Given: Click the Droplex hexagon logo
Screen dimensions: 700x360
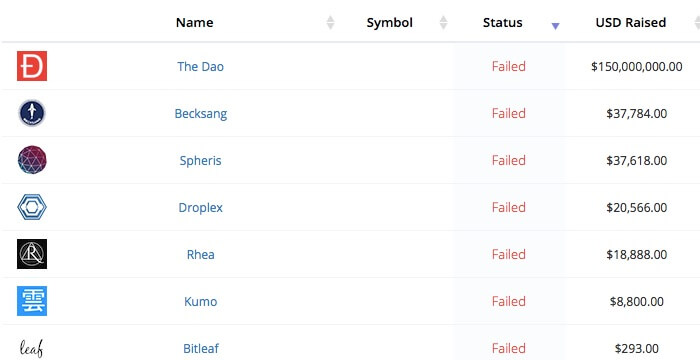Looking at the screenshot, I should [32, 207].
